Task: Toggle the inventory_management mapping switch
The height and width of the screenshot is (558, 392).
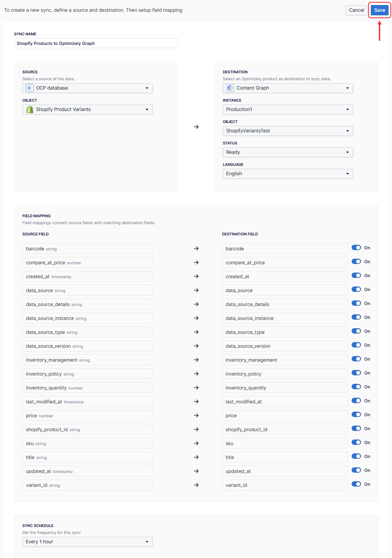Action: (x=356, y=359)
